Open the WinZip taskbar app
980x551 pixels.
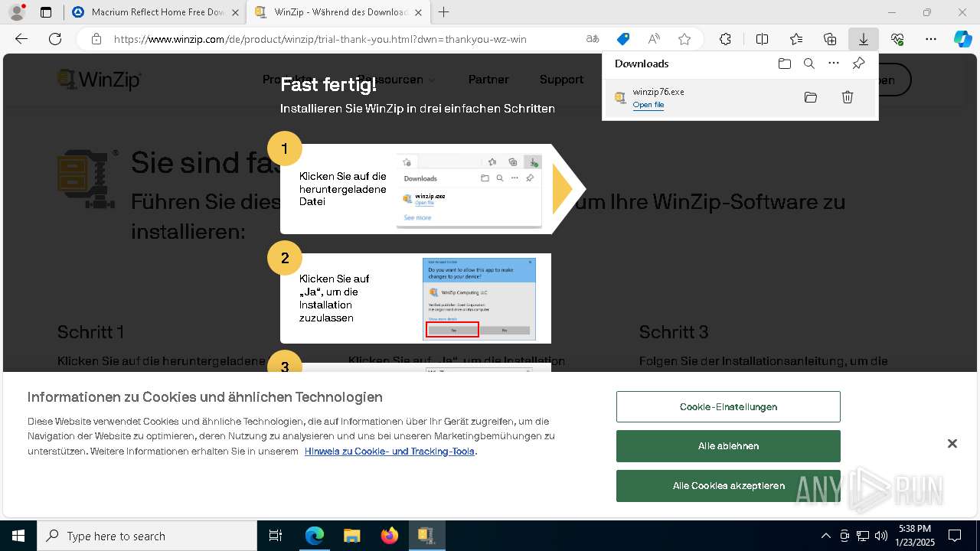pos(426,536)
